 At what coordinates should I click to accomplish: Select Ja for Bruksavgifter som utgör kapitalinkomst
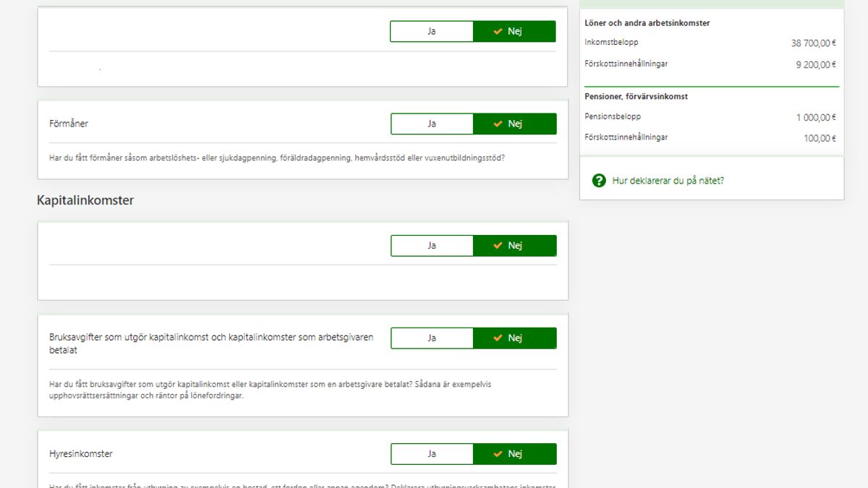pos(432,338)
